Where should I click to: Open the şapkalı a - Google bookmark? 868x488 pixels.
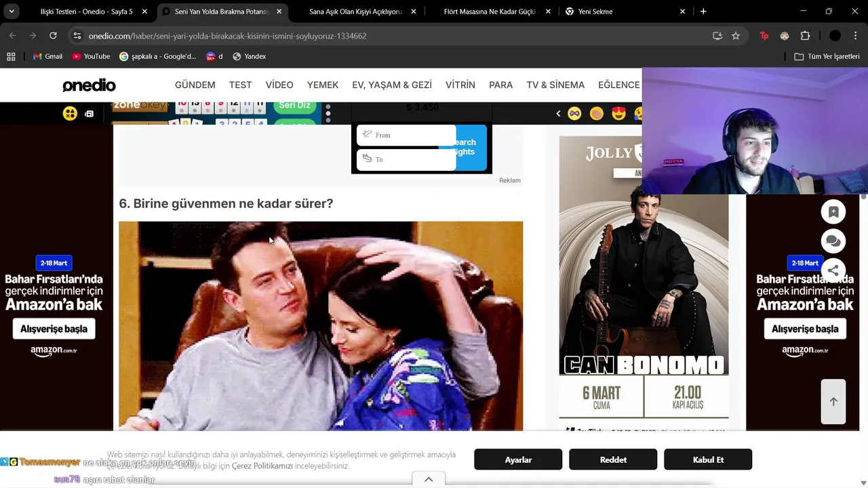[158, 56]
